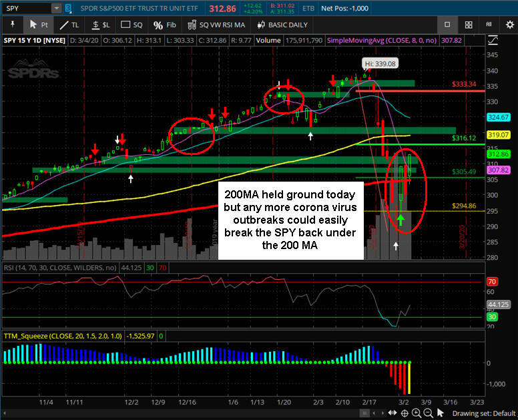
Task: Open the BASIC DAILY style menu
Action: [282, 25]
